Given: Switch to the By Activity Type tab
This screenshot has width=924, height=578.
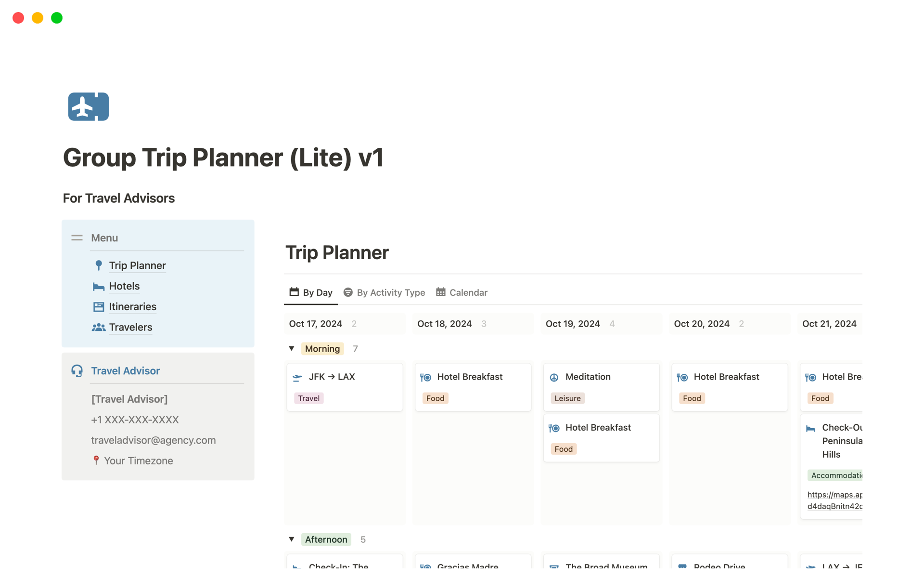Looking at the screenshot, I should (385, 292).
